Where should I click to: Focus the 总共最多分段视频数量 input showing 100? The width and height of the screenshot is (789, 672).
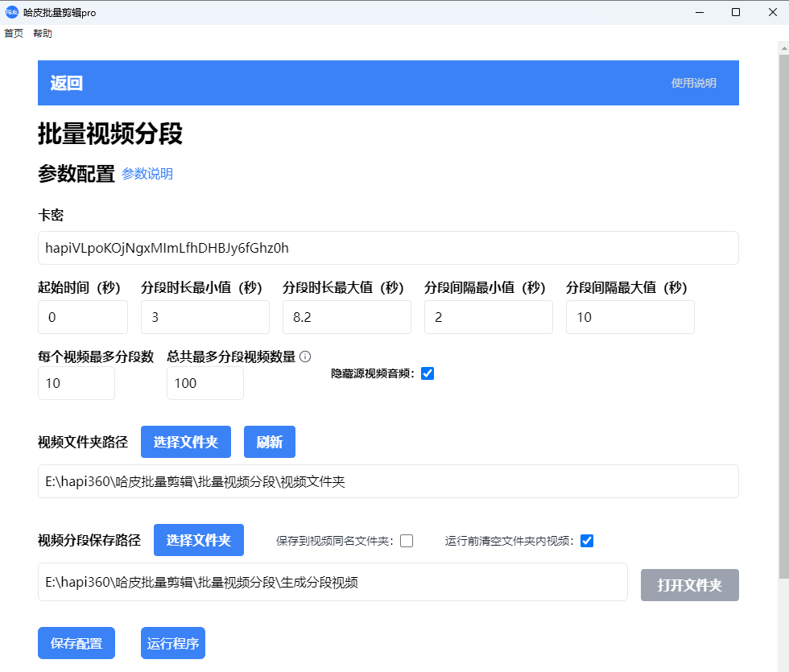point(205,383)
